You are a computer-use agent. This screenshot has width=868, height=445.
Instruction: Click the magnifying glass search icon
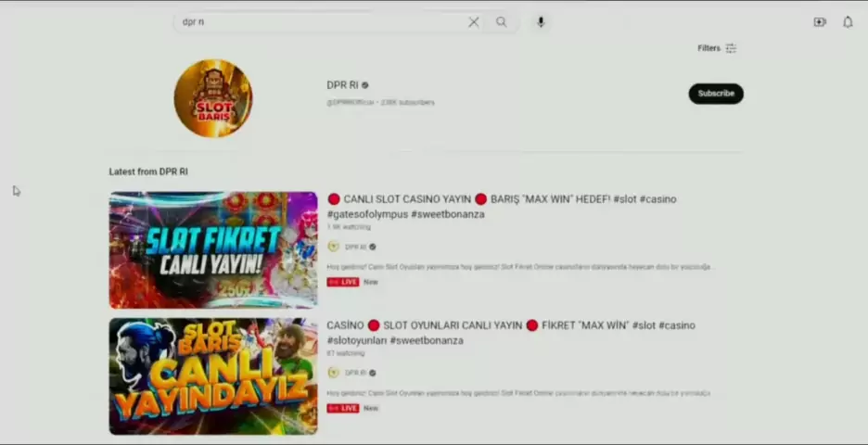502,22
